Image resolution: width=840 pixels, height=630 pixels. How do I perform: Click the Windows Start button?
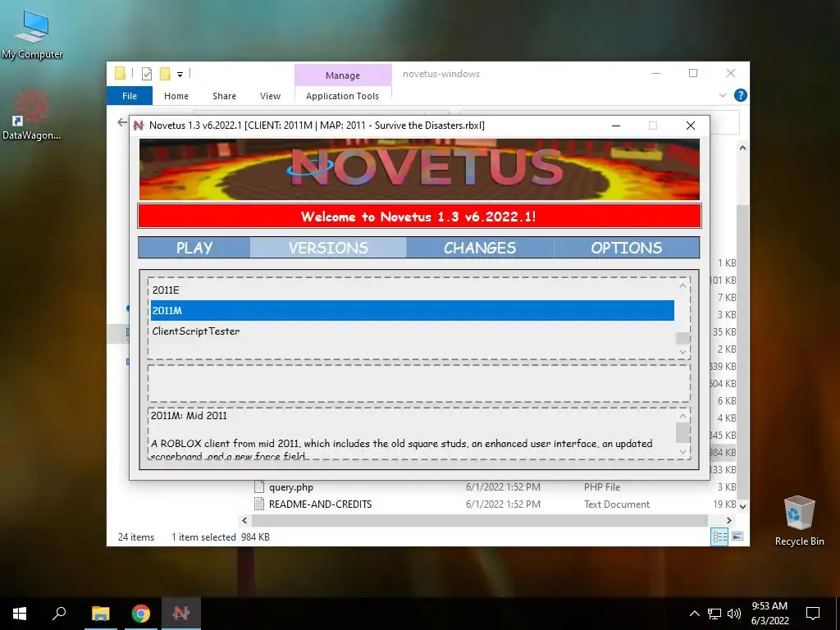[20, 614]
